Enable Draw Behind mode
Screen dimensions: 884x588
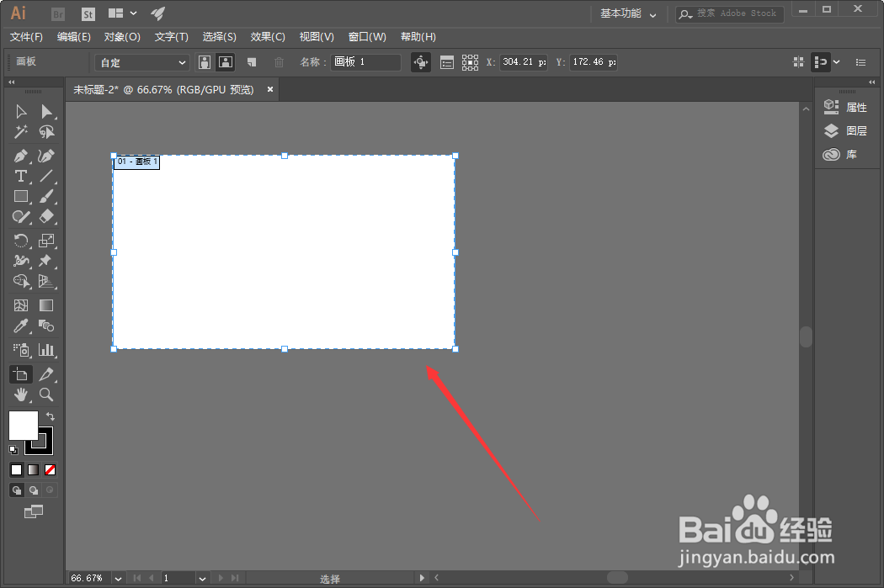(x=34, y=490)
